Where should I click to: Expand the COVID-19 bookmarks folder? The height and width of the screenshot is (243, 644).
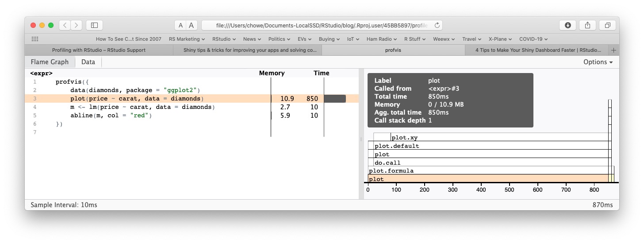tap(533, 39)
